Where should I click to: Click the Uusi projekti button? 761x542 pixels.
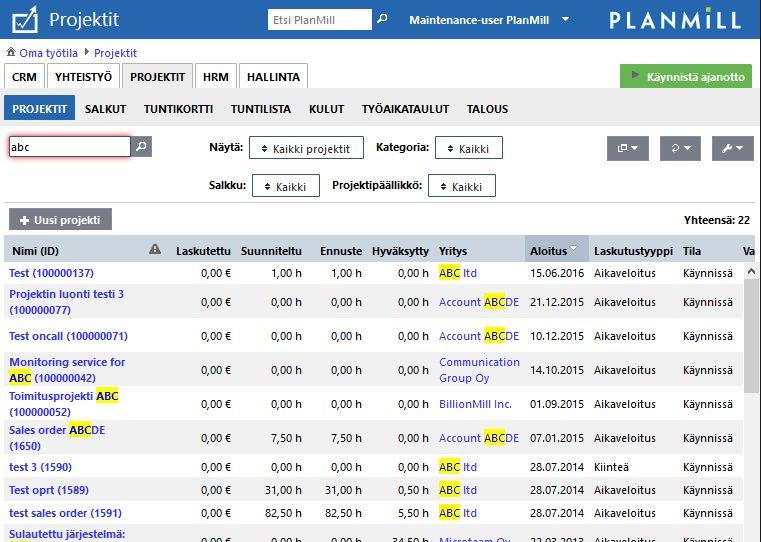point(61,219)
